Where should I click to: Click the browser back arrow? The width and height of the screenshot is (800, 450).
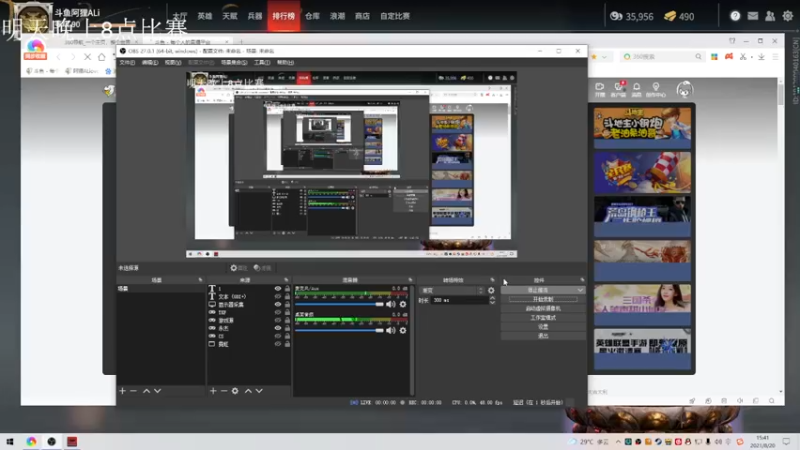point(58,57)
